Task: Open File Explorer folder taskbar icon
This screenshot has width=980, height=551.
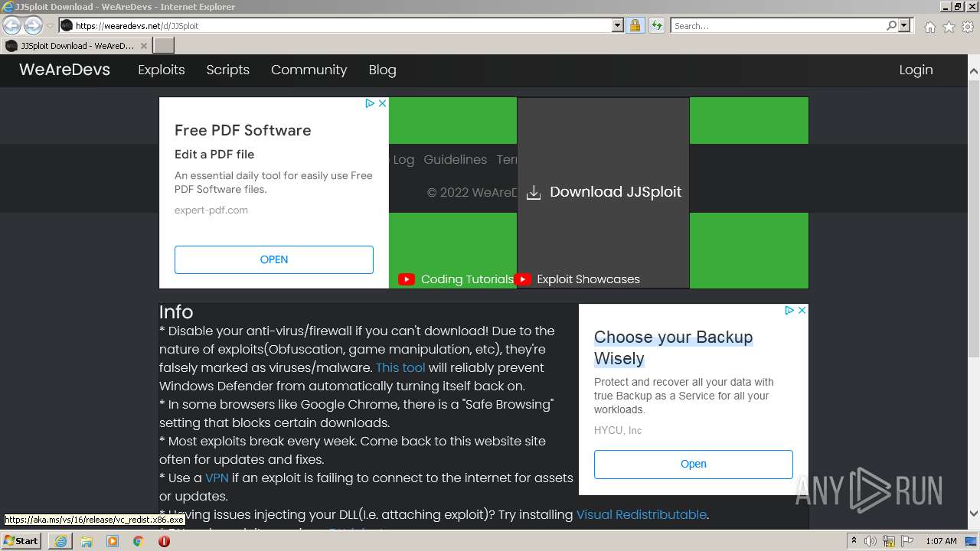Action: point(87,541)
